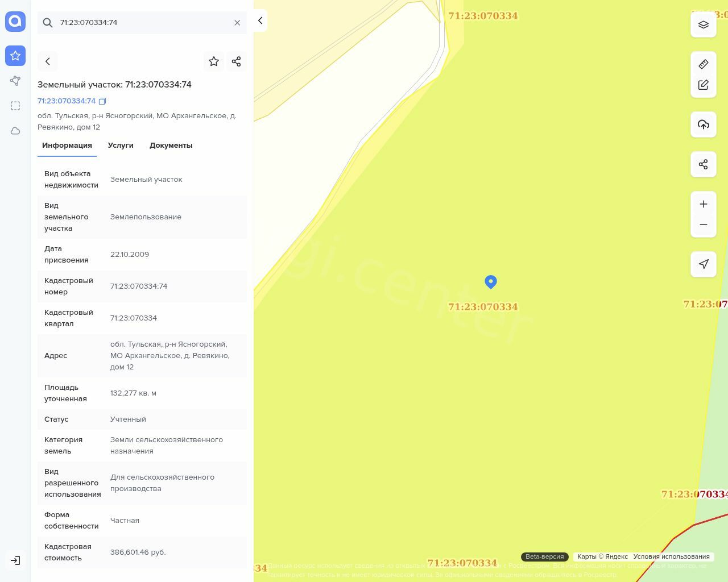Collapse the info side panel with chevron

click(x=260, y=20)
